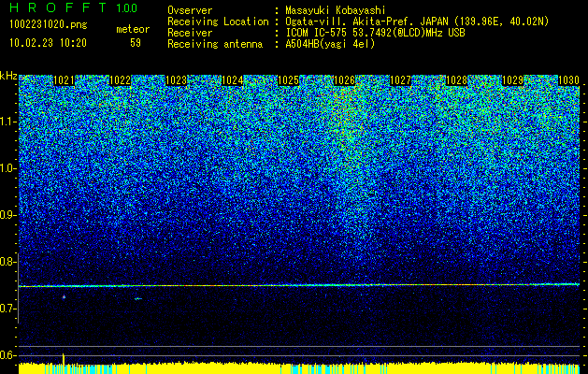Click the 1030 time marker
588x374 pixels.
[x=568, y=80]
